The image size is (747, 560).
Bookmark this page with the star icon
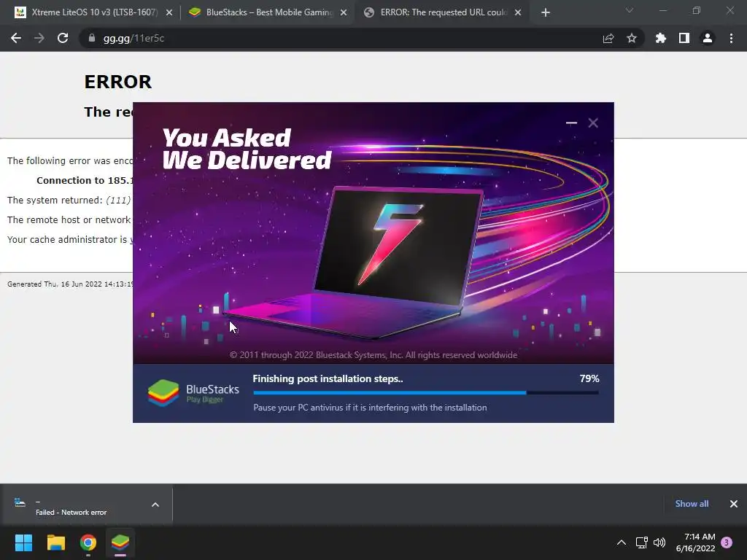632,38
